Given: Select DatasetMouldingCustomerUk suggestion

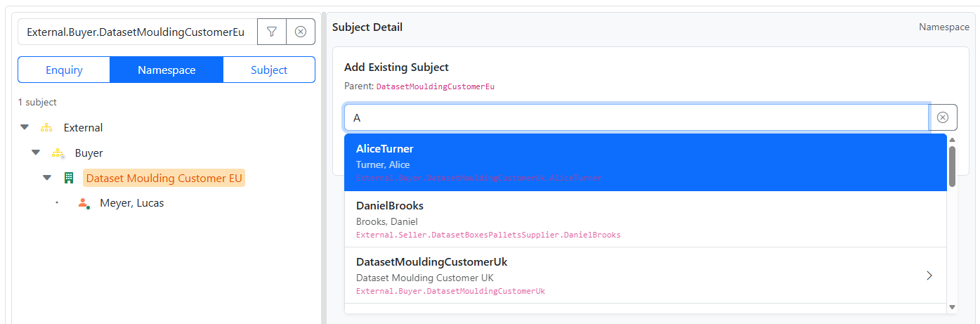Looking at the screenshot, I should pos(645,276).
